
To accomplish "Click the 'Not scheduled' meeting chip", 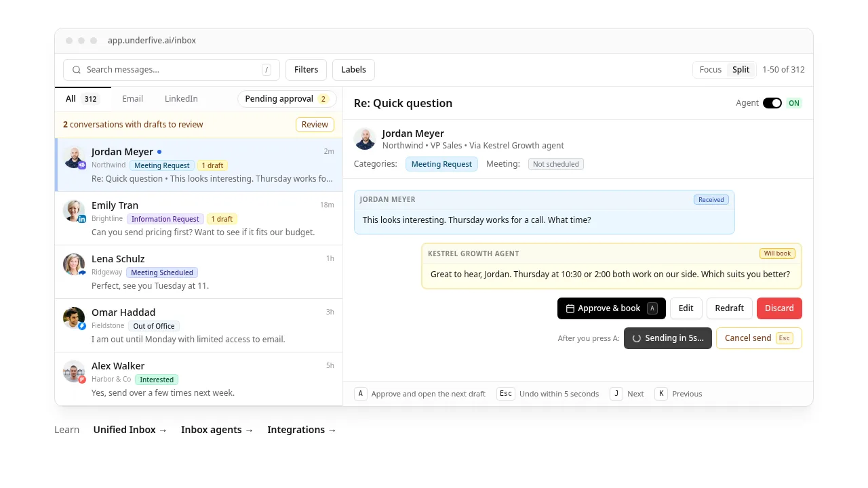I will (556, 164).
